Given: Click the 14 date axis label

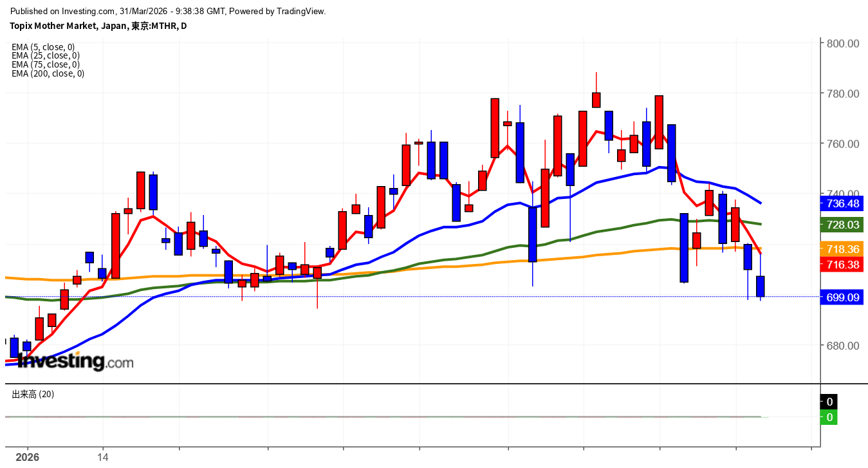Looking at the screenshot, I should (103, 457).
